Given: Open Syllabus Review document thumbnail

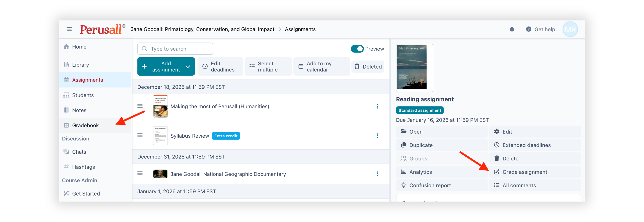Looking at the screenshot, I should point(160,136).
